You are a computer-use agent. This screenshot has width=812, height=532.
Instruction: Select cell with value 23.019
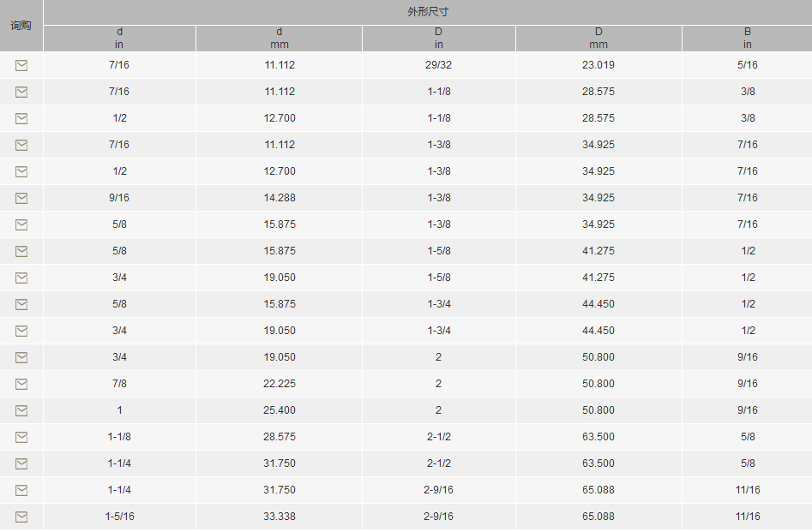click(x=598, y=65)
